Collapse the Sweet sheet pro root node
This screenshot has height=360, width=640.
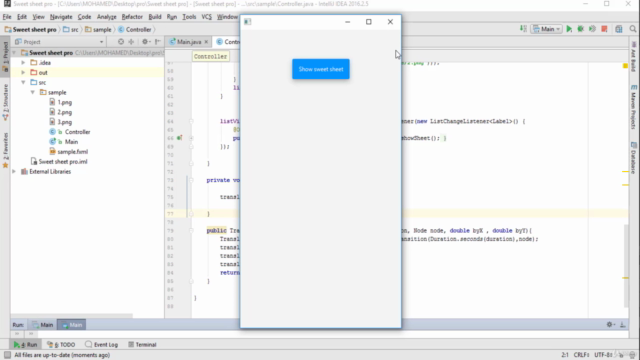point(14,53)
